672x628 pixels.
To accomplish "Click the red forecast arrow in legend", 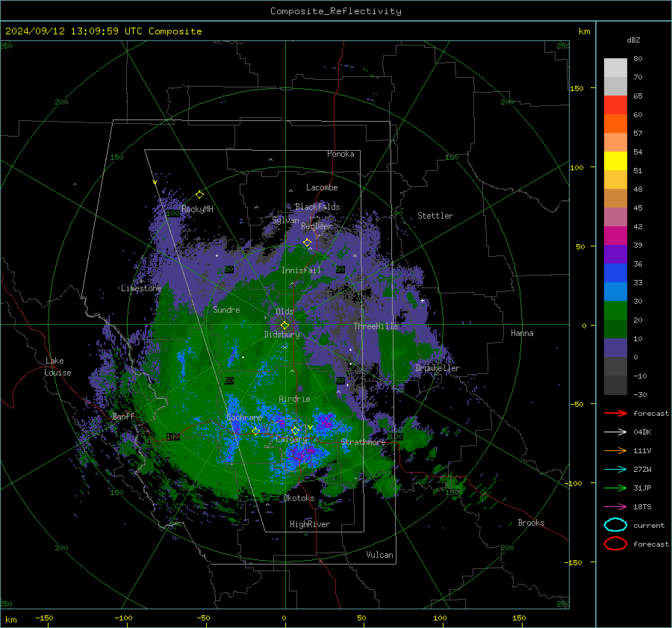I will coord(615,413).
